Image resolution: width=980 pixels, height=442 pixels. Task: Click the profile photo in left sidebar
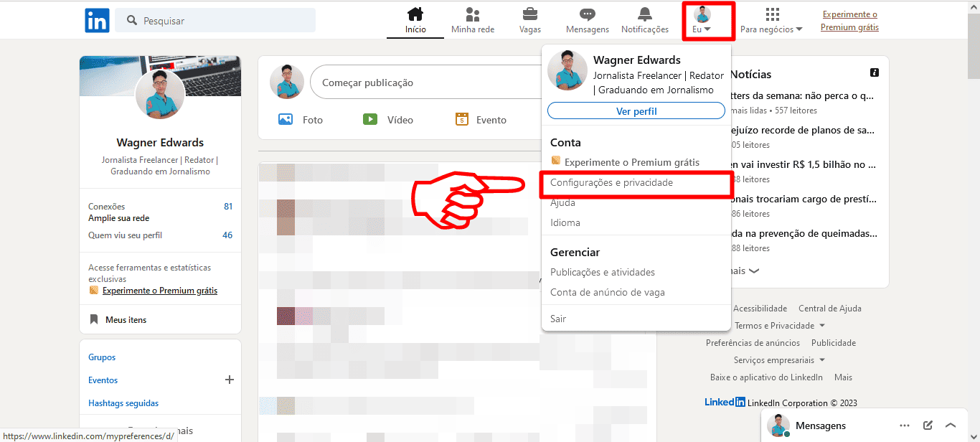click(160, 94)
